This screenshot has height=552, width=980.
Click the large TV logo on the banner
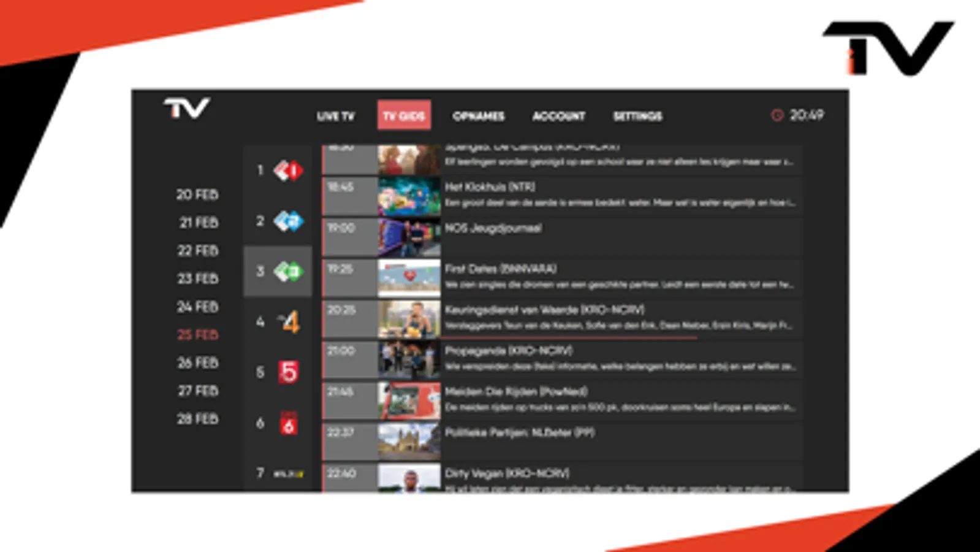(889, 48)
